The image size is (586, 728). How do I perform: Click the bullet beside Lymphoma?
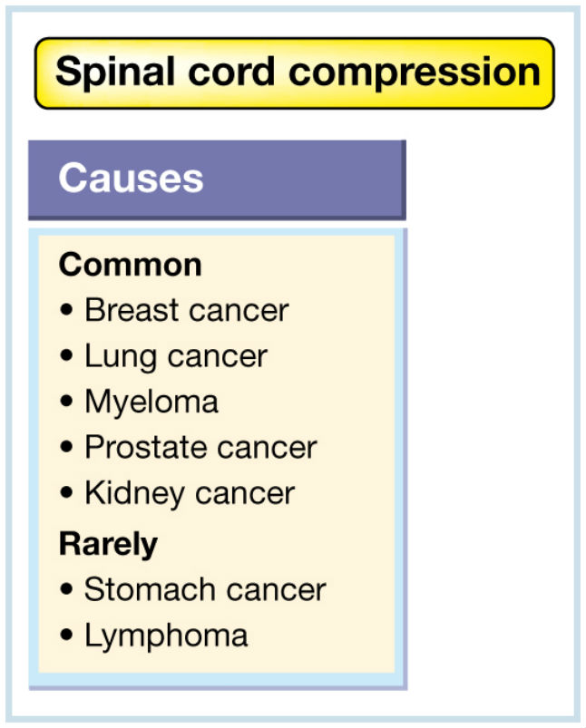(x=67, y=635)
